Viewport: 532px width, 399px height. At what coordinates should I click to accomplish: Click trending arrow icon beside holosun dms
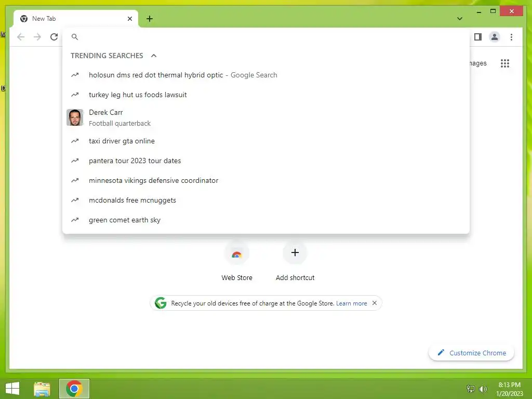coord(75,75)
